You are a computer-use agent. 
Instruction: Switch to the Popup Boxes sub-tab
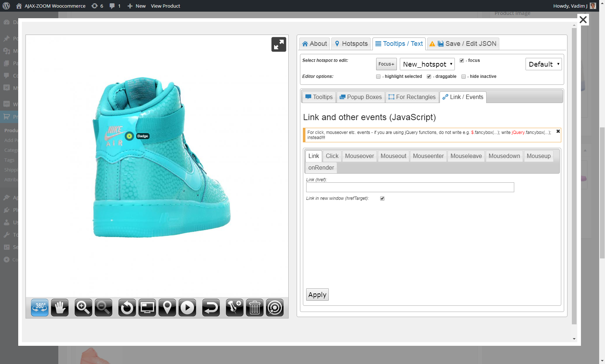360,97
